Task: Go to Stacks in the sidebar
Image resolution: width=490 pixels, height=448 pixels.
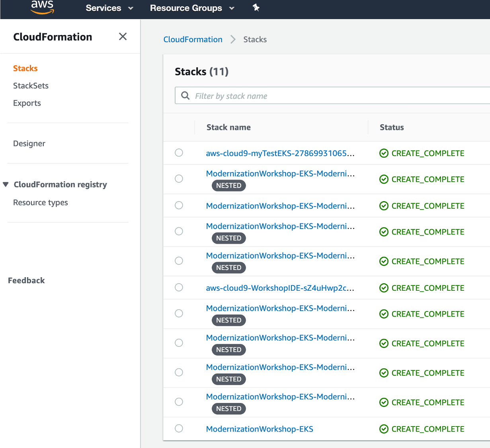Action: tap(25, 68)
